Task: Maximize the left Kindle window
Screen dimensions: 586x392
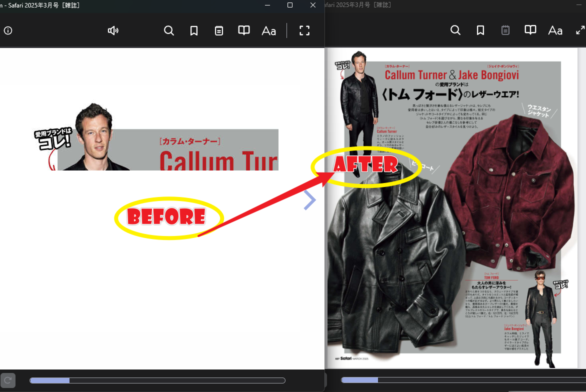Action: point(290,5)
